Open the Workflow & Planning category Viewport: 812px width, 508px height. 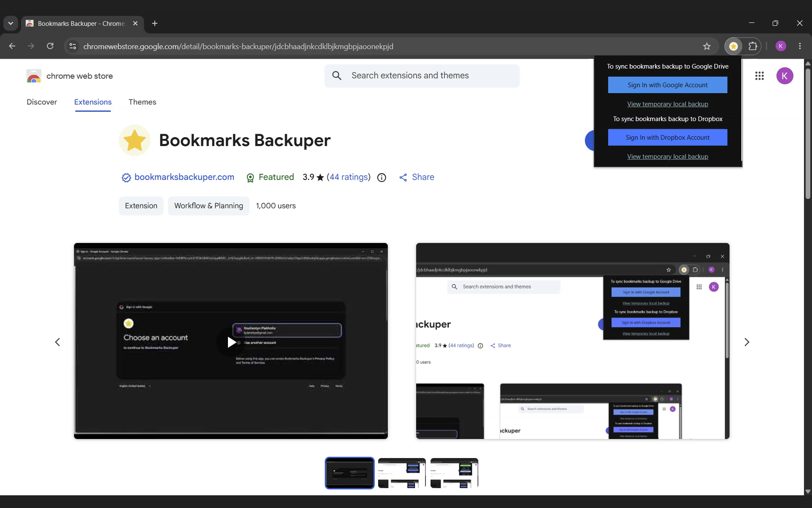pos(208,206)
